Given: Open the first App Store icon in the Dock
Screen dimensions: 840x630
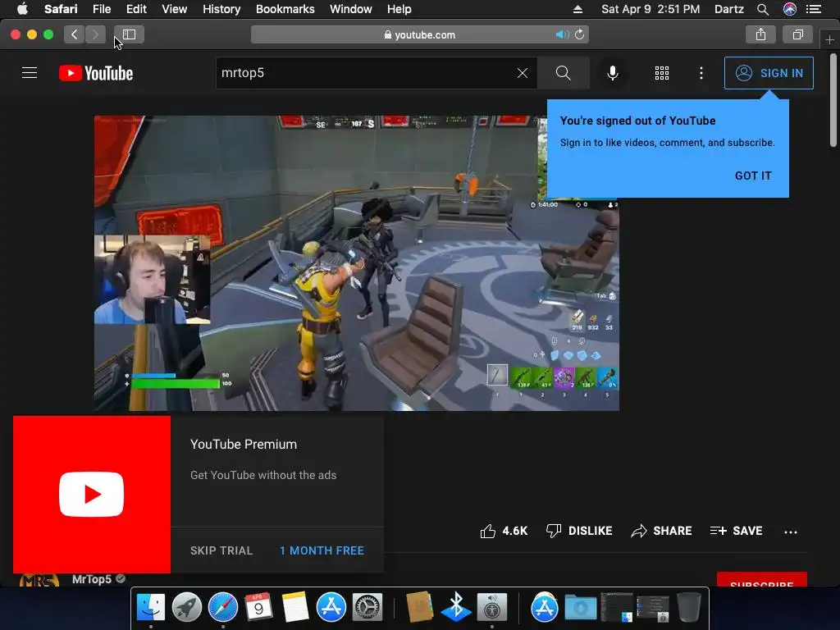Looking at the screenshot, I should click(x=331, y=607).
